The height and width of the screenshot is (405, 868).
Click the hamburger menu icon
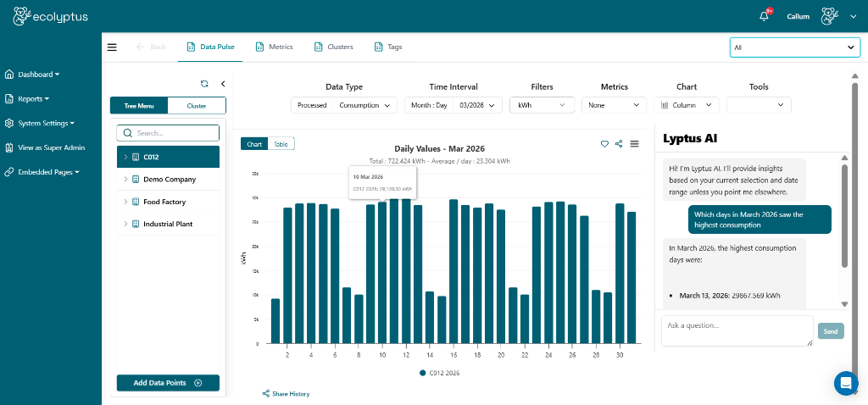coord(112,47)
